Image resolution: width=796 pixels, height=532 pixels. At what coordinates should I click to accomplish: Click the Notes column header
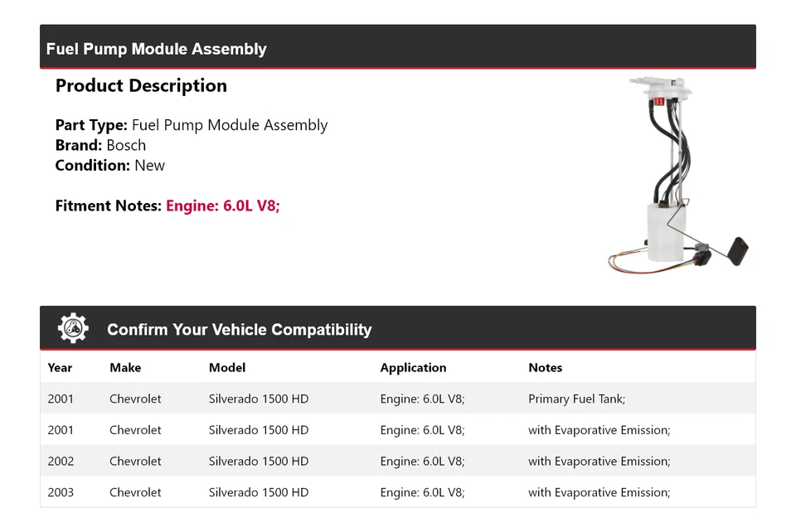[x=545, y=368]
